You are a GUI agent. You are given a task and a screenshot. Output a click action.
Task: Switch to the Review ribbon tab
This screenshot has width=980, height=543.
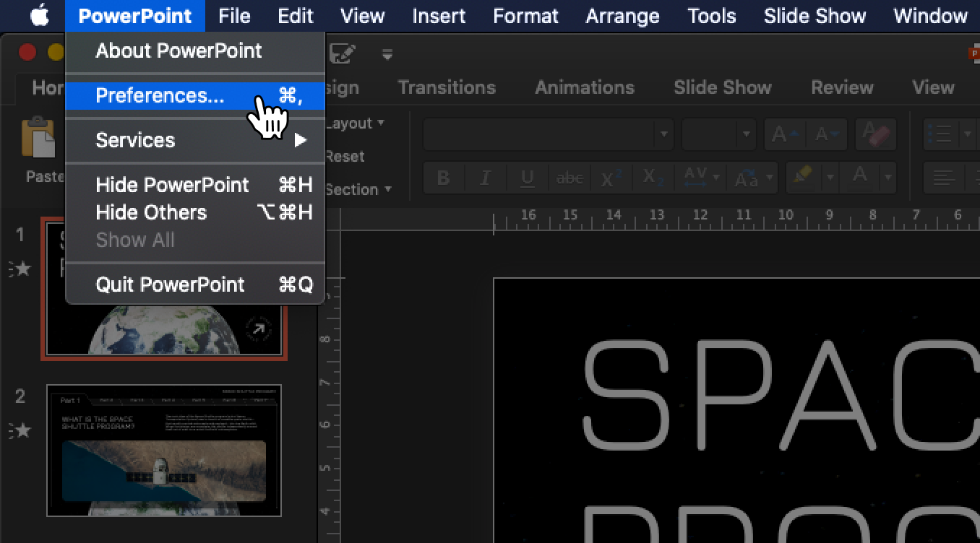point(843,87)
